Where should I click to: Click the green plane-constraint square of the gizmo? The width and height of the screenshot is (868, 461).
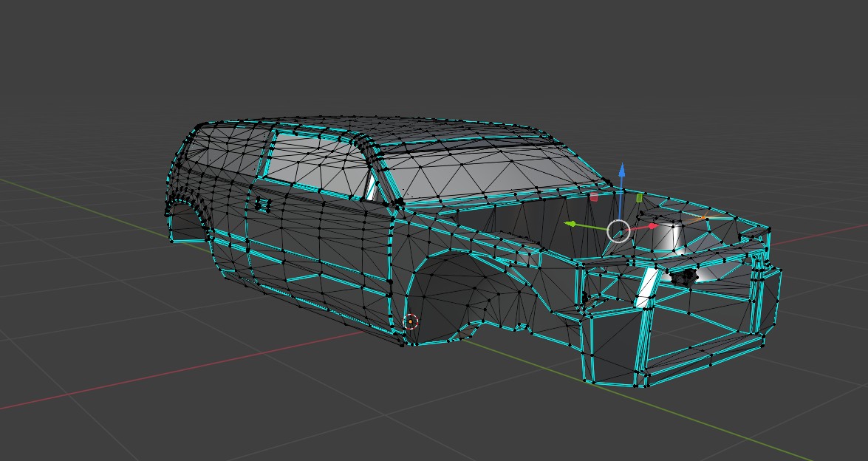coord(640,197)
